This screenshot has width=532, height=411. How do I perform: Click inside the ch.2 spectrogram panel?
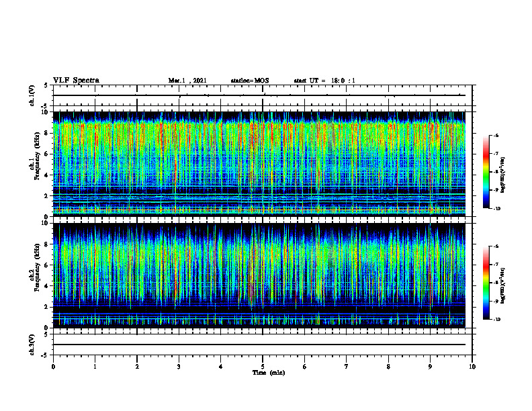[259, 275]
